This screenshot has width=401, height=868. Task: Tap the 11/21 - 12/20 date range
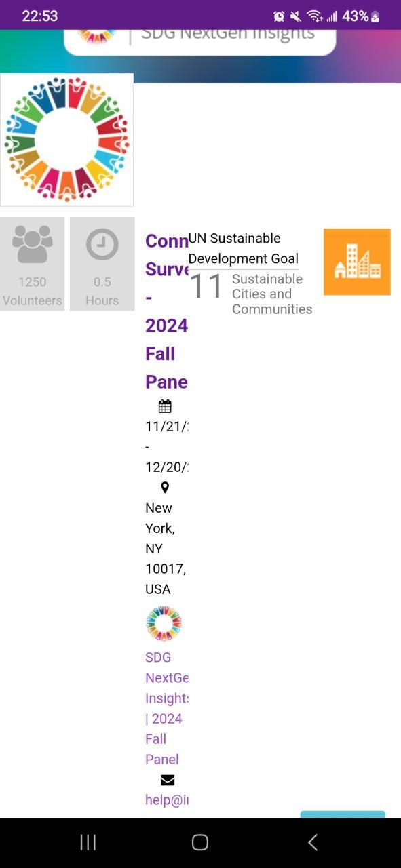click(167, 447)
